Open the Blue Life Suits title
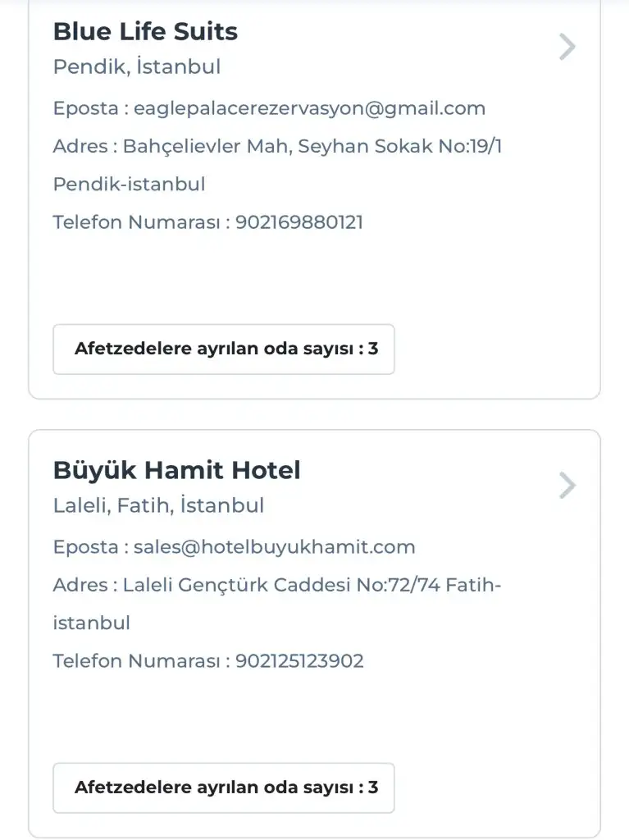The image size is (629, 840). coord(145,32)
